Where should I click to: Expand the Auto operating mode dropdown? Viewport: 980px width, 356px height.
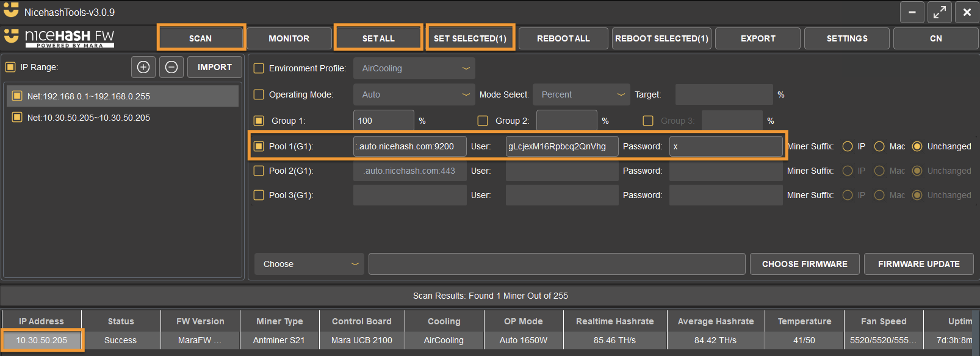click(x=414, y=94)
